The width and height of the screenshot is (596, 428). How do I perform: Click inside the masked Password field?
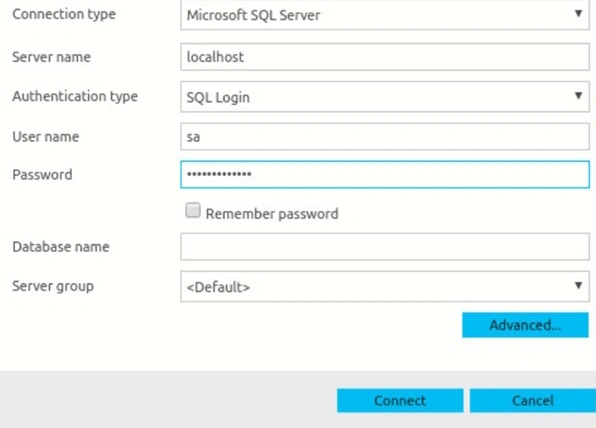[385, 174]
